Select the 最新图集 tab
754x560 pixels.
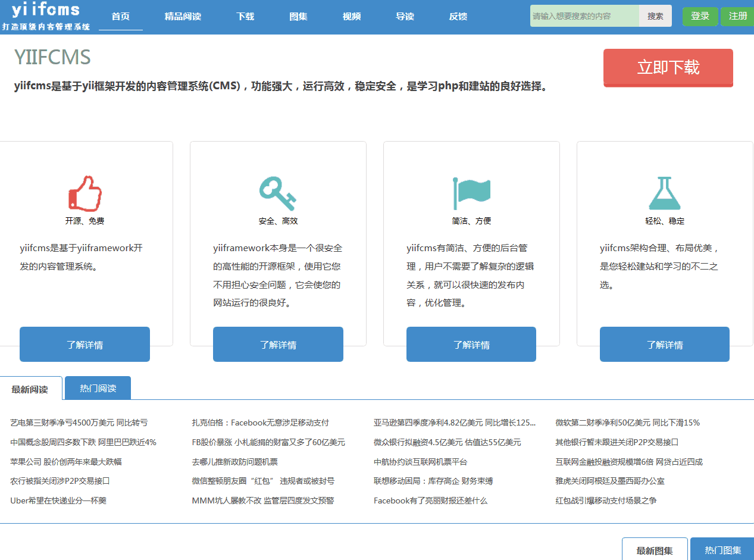pos(655,550)
